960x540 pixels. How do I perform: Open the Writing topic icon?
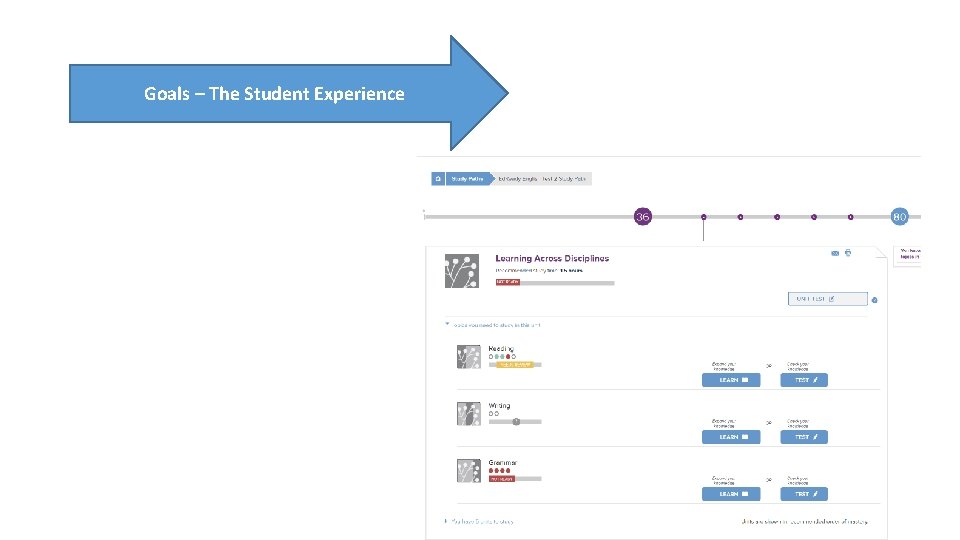(468, 413)
